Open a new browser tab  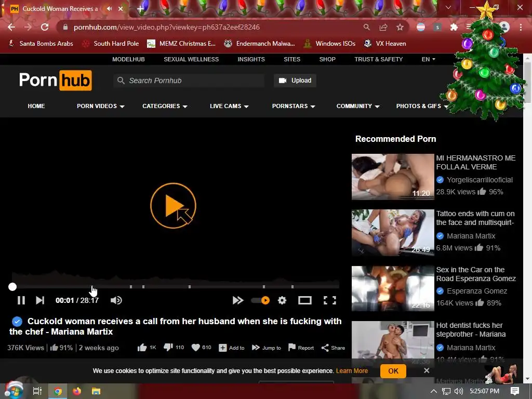pyautogui.click(x=140, y=9)
